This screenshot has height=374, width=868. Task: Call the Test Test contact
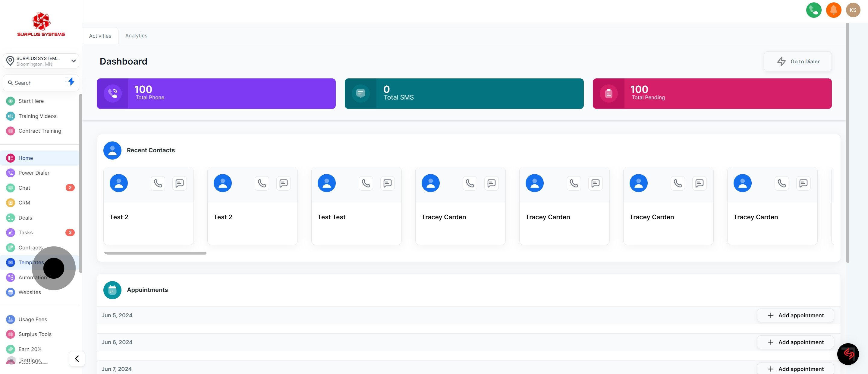[x=366, y=183]
